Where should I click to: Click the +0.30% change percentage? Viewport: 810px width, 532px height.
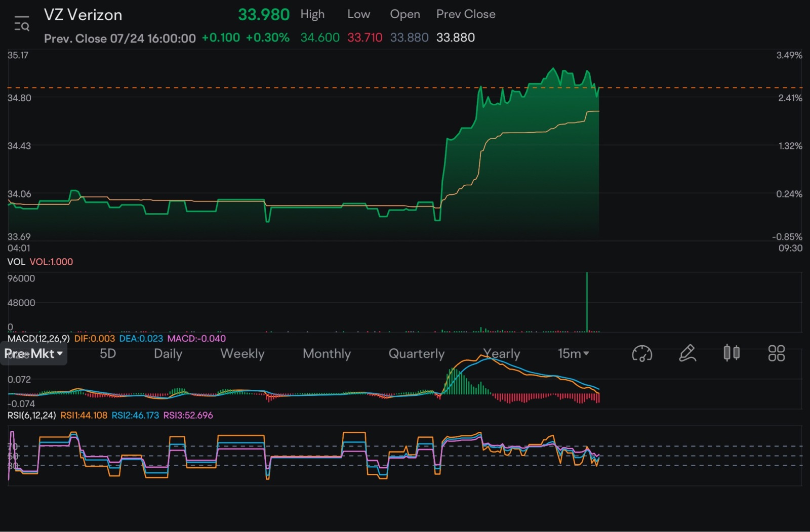click(x=268, y=37)
